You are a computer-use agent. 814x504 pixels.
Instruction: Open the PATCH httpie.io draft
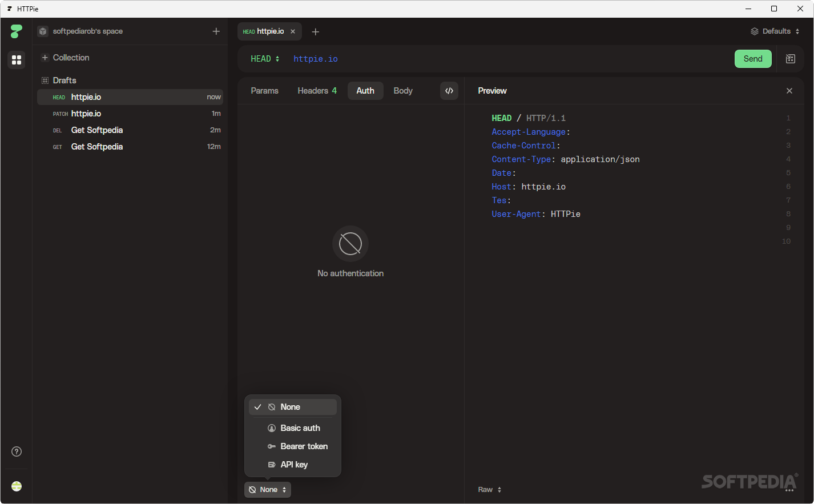(130, 114)
